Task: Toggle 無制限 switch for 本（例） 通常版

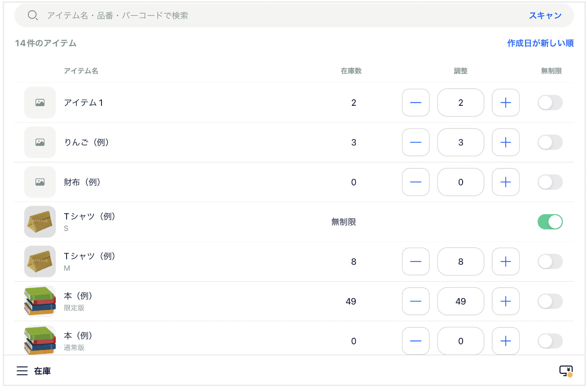Action: click(550, 341)
